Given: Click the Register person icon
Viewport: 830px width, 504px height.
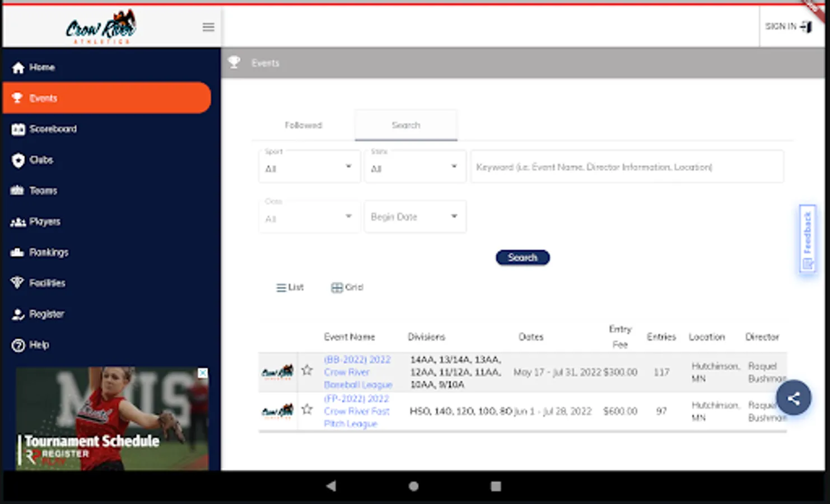Looking at the screenshot, I should click(x=18, y=314).
